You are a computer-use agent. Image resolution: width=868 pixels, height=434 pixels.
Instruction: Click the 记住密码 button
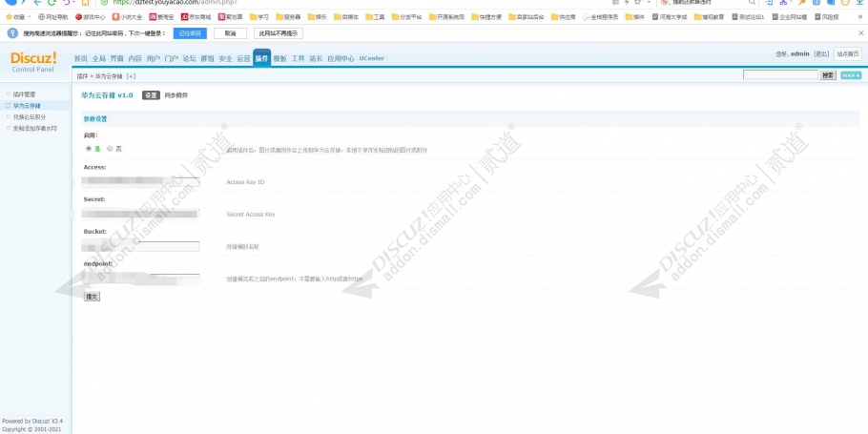pos(190,33)
